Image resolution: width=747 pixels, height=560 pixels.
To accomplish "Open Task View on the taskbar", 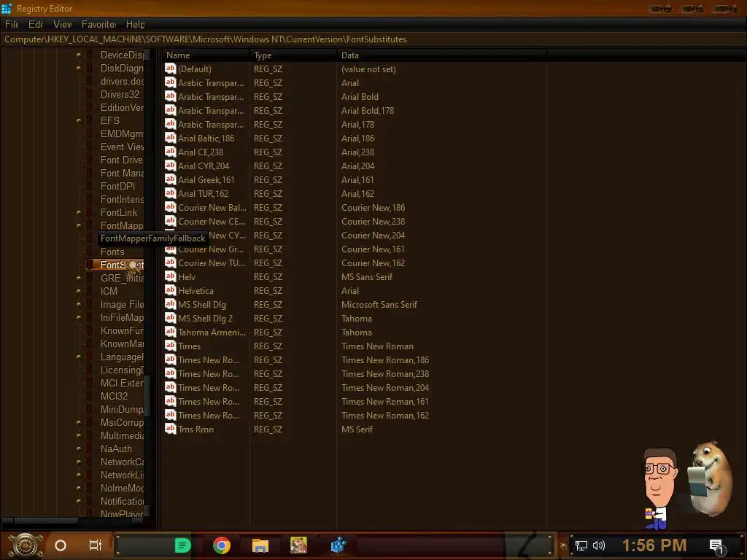I will (96, 545).
